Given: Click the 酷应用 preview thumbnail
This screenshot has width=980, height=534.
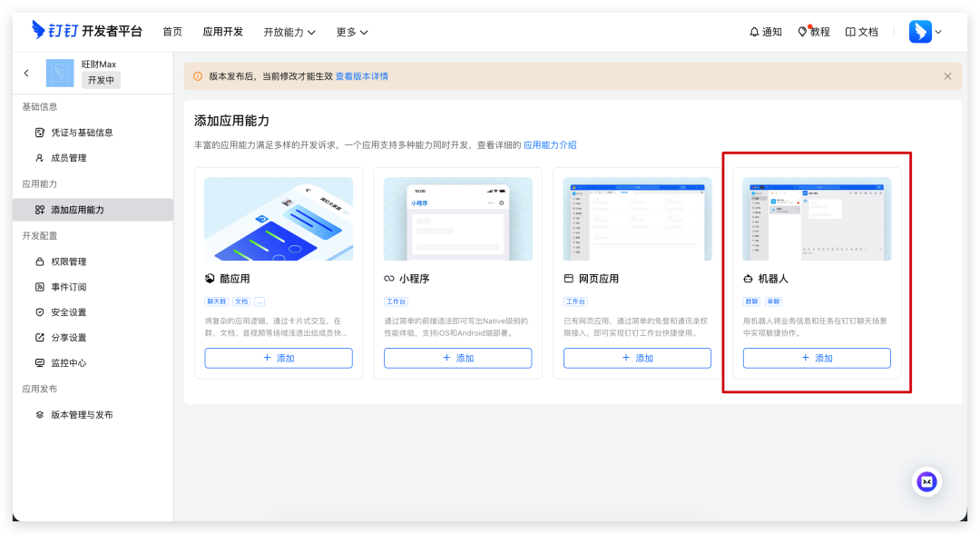Looking at the screenshot, I should pyautogui.click(x=279, y=219).
